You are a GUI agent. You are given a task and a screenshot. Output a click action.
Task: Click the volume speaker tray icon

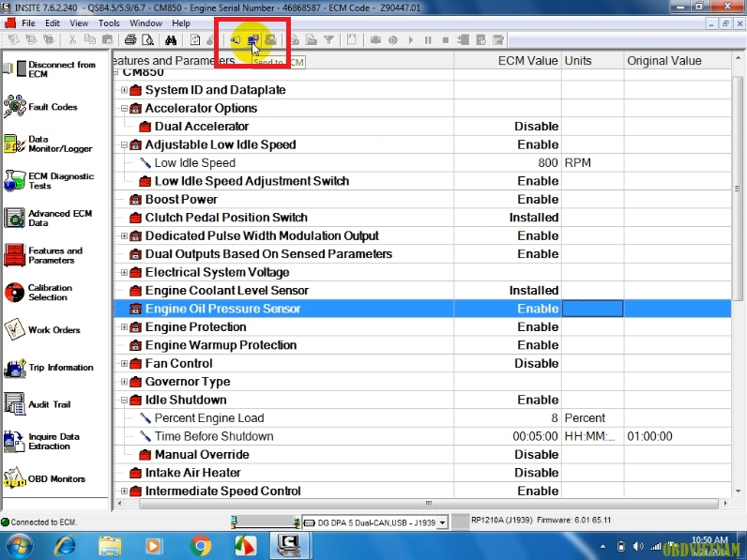pos(638,546)
